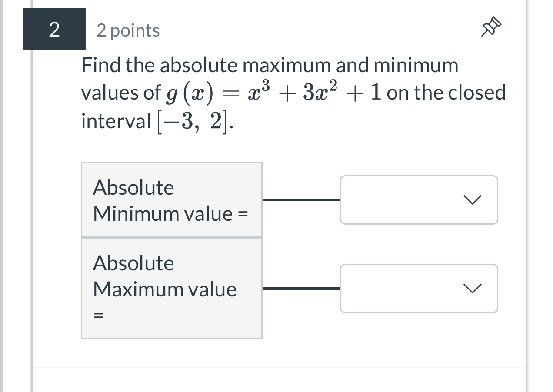Click the chevron in the maximum answer box
The width and height of the screenshot is (553, 392).
[x=473, y=288]
